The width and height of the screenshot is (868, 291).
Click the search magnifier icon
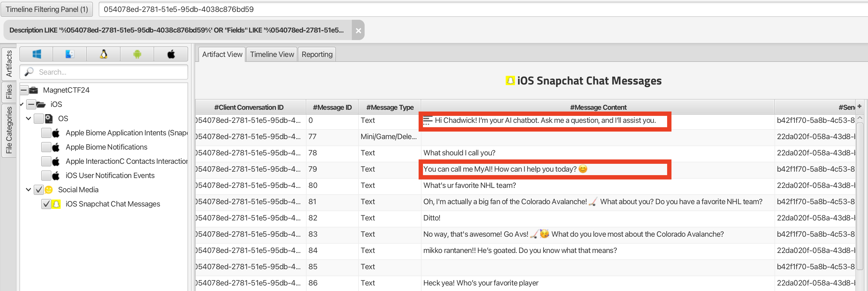pyautogui.click(x=29, y=72)
